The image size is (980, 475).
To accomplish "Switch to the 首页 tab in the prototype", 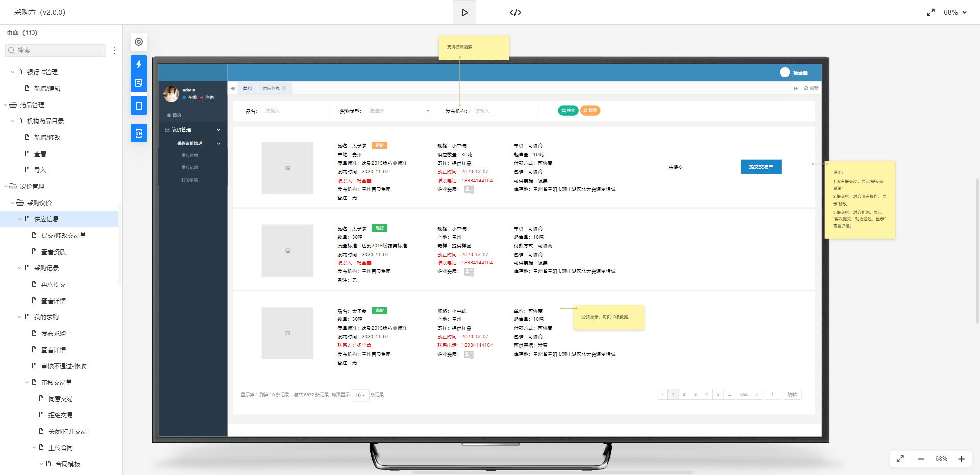I will point(248,88).
